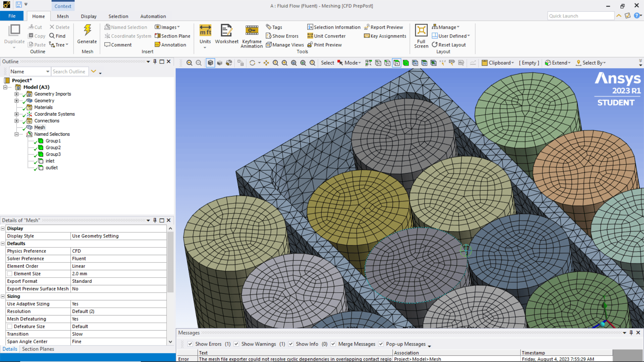Open the Worksheet tool
This screenshot has width=644, height=362.
(226, 31)
